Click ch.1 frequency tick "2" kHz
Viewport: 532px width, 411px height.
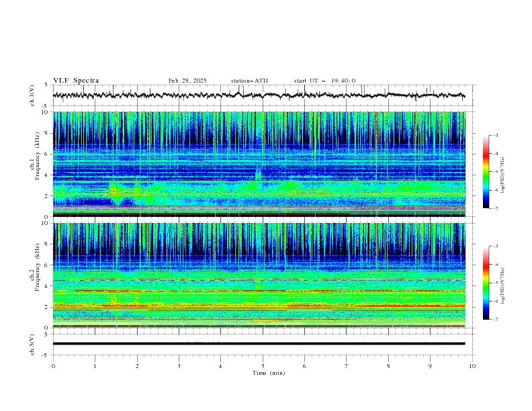(47, 195)
